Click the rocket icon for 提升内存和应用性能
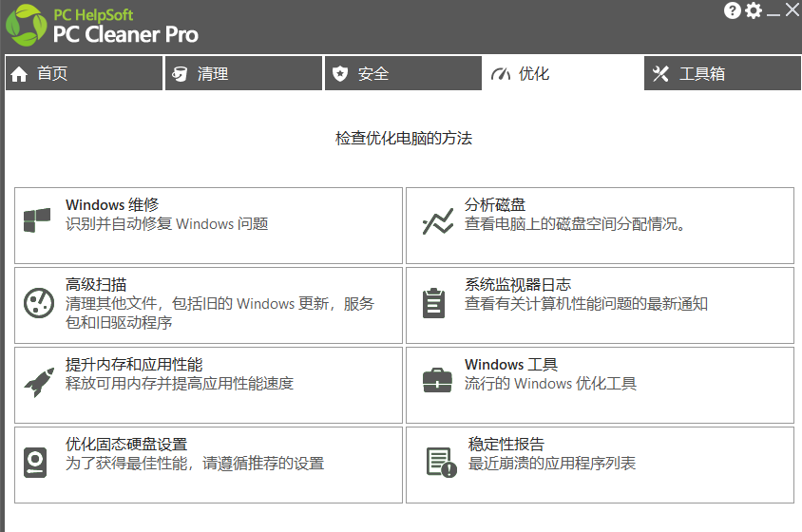Screen dimensions: 802x532 tap(39, 382)
